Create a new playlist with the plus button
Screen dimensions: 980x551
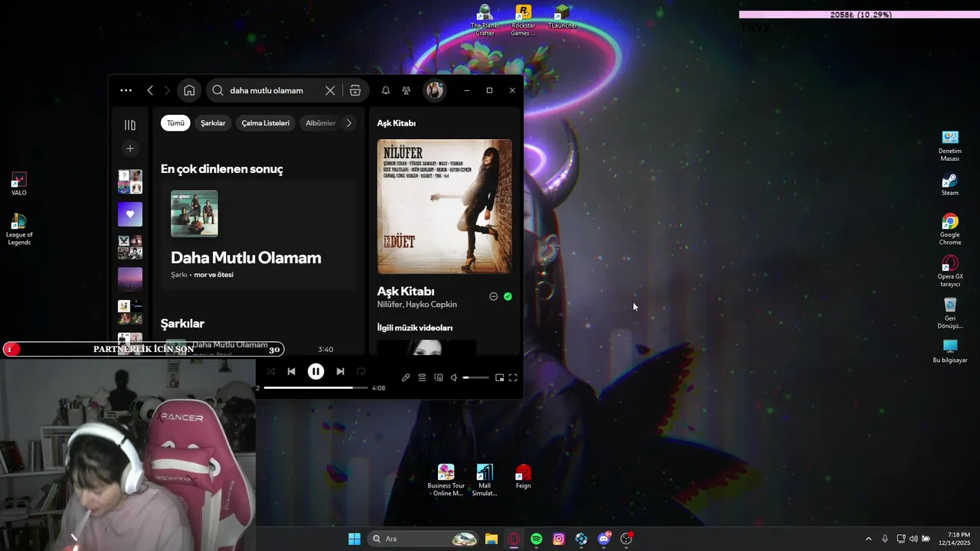pyautogui.click(x=130, y=148)
